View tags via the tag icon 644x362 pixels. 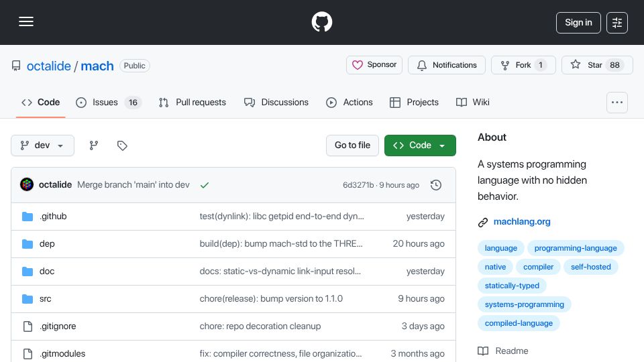(x=122, y=145)
